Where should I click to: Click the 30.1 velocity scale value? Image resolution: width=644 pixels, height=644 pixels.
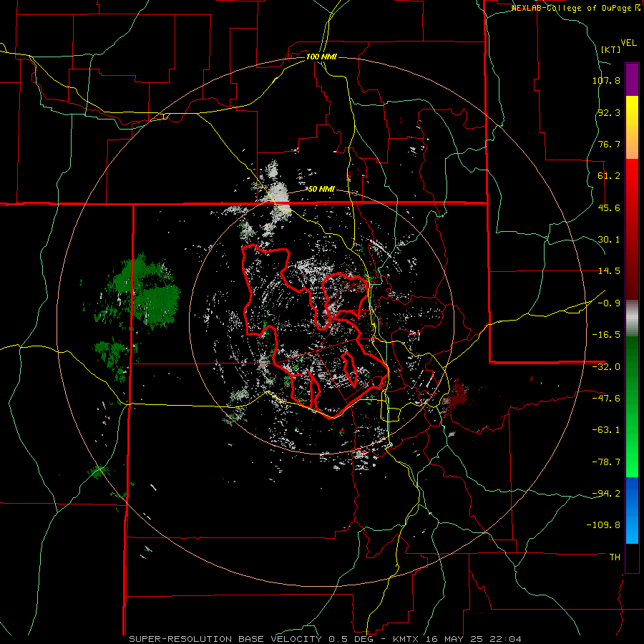[609, 240]
